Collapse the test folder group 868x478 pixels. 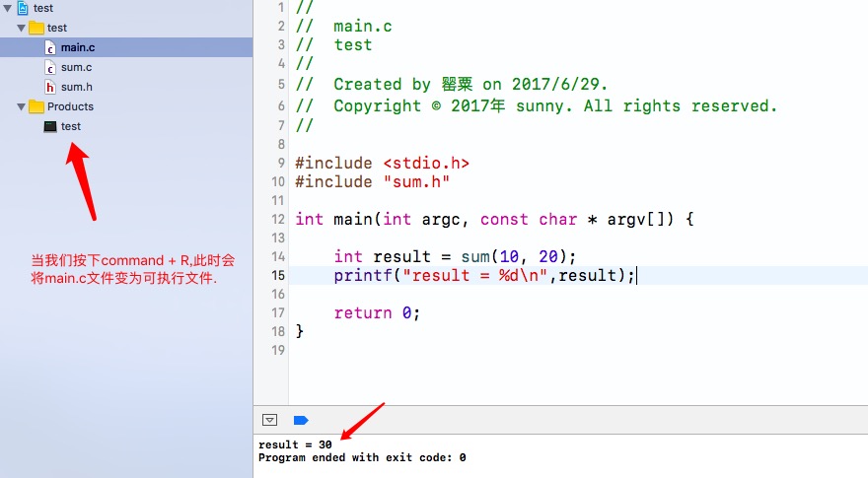(21, 28)
